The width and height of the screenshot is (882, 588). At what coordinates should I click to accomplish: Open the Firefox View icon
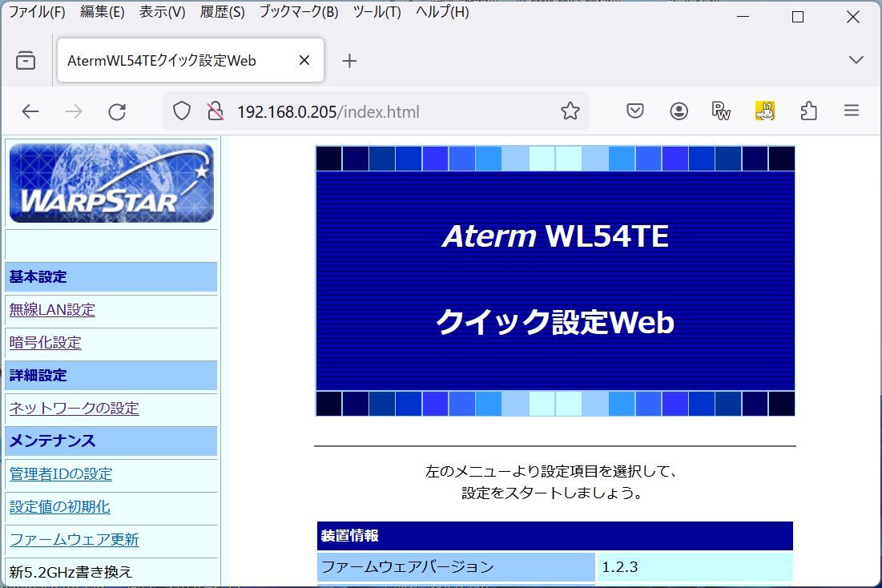point(26,60)
